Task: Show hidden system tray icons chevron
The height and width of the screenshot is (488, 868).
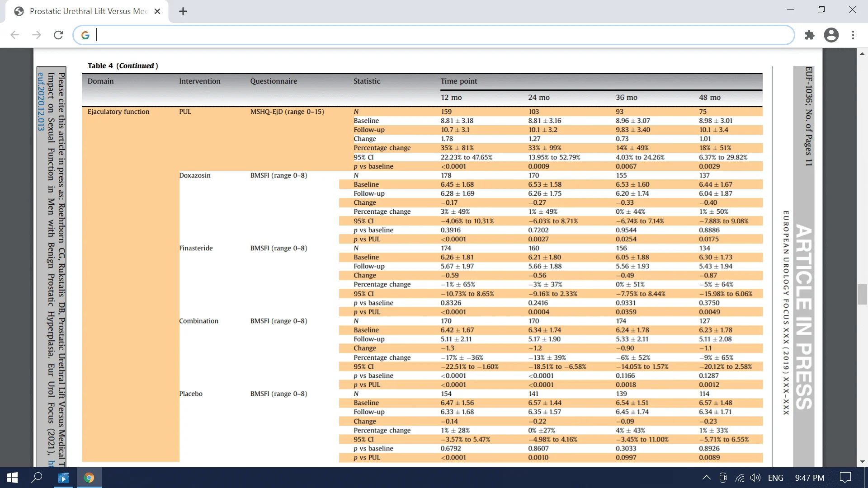Action: pyautogui.click(x=706, y=478)
